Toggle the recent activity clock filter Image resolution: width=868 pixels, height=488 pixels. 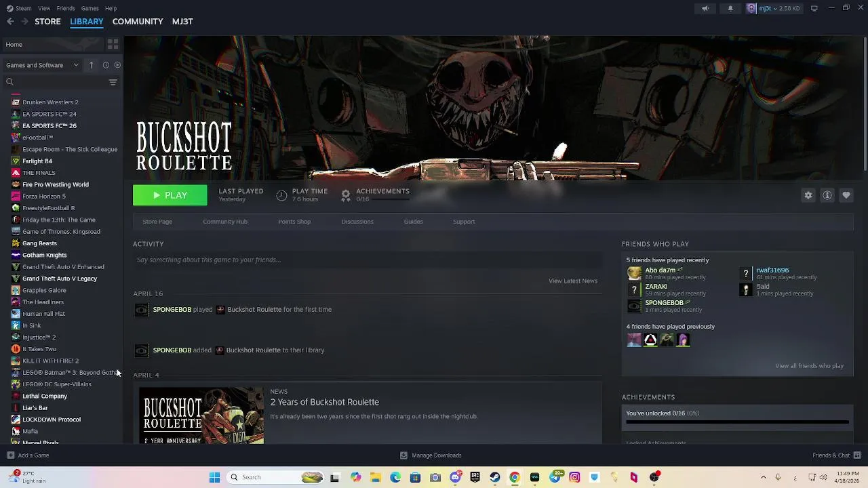[106, 65]
